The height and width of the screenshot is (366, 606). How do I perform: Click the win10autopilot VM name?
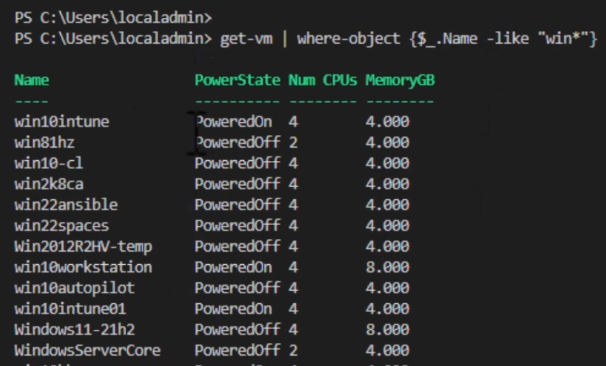(x=75, y=288)
